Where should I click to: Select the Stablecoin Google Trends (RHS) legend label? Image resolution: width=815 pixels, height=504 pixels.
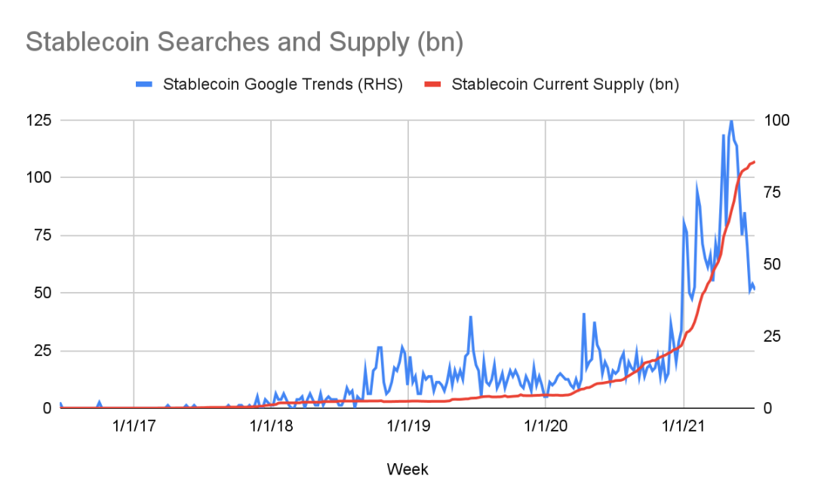click(283, 85)
